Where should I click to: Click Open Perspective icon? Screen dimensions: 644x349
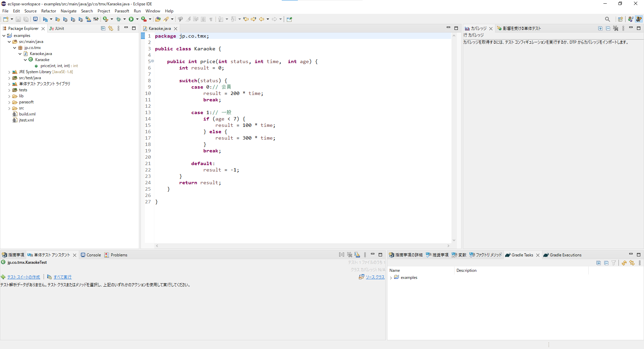pyautogui.click(x=620, y=19)
